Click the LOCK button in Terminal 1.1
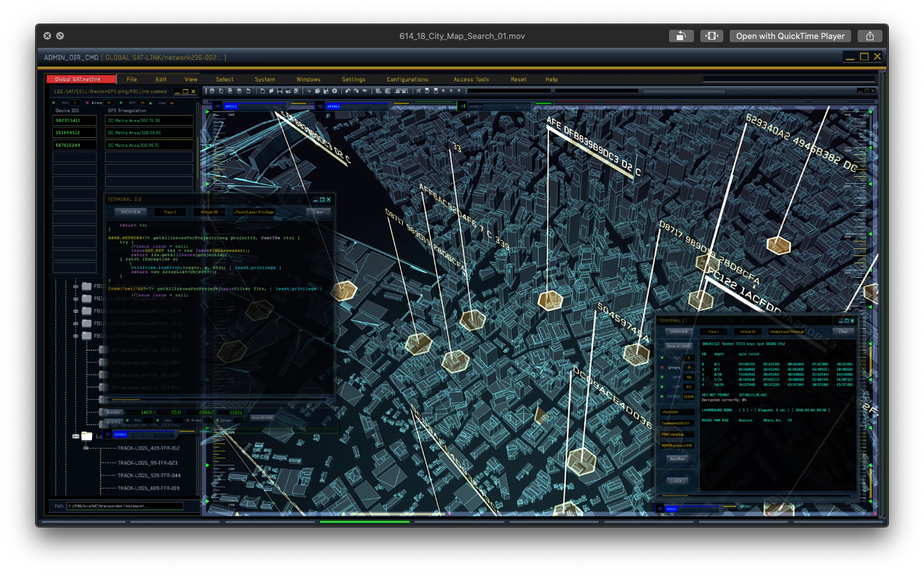Screen dimensions: 924x574 (x=677, y=481)
